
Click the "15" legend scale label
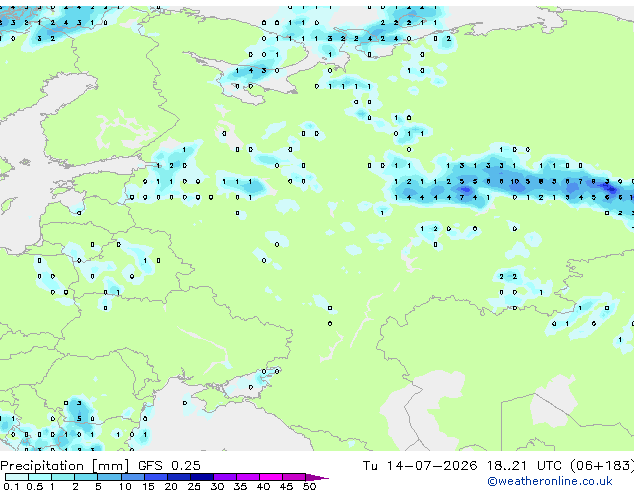click(x=148, y=486)
